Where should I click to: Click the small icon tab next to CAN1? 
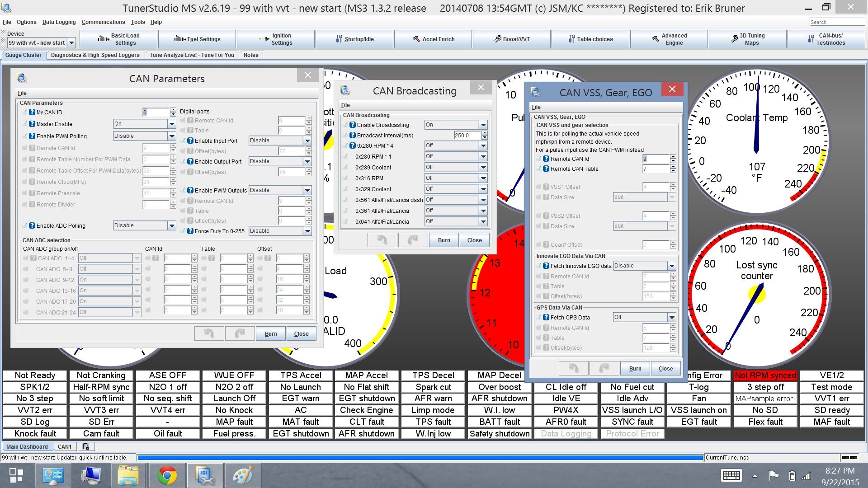point(85,446)
